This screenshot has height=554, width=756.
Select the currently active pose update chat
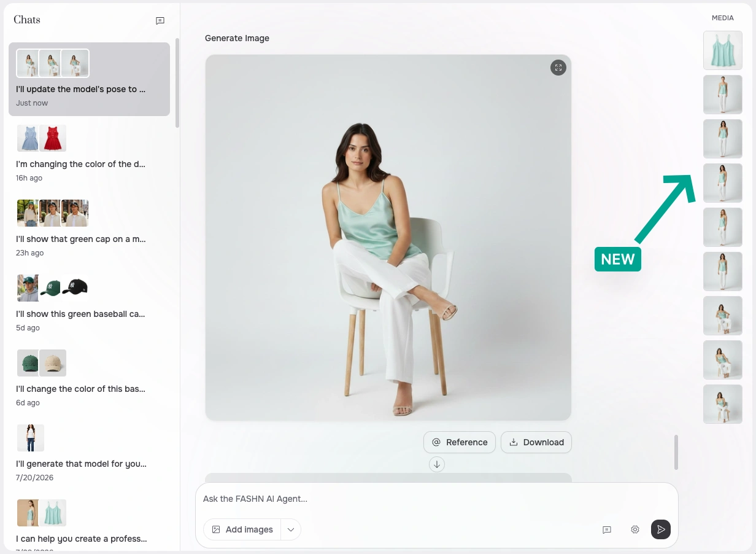click(x=90, y=79)
